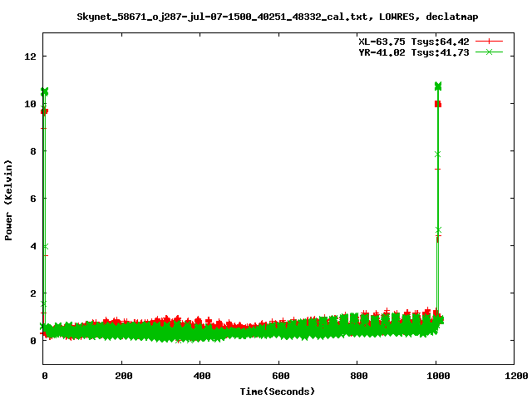Click y-axis tick label 4
The height and width of the screenshot is (399, 532).
point(33,246)
